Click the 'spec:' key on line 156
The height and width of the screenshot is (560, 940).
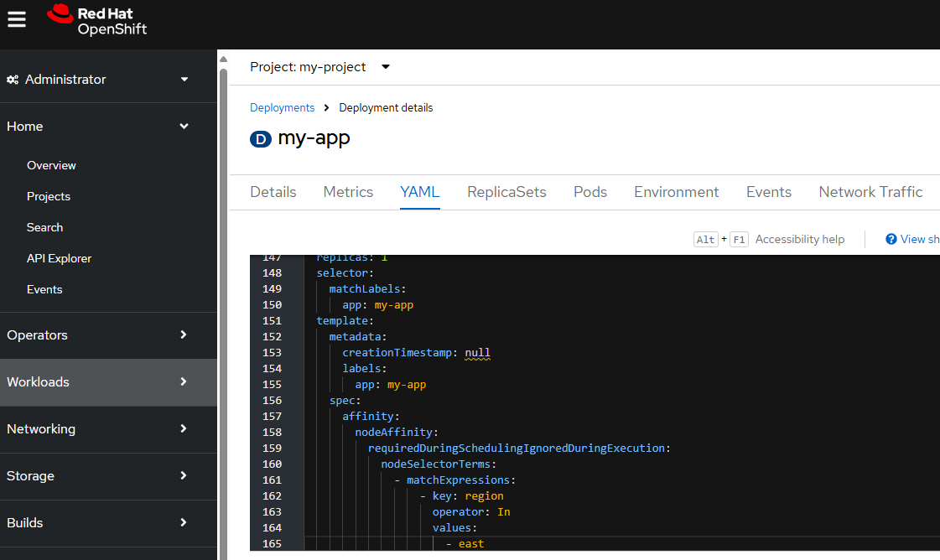345,401
